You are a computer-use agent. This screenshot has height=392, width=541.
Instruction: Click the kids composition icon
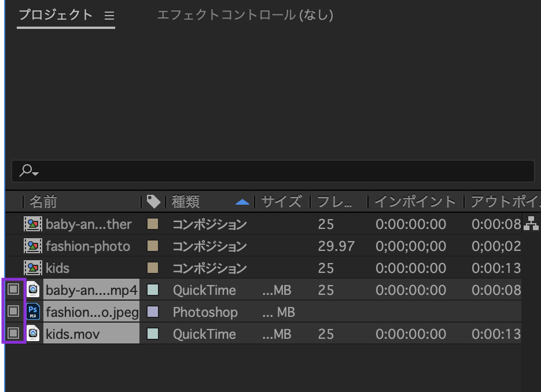coord(33,268)
